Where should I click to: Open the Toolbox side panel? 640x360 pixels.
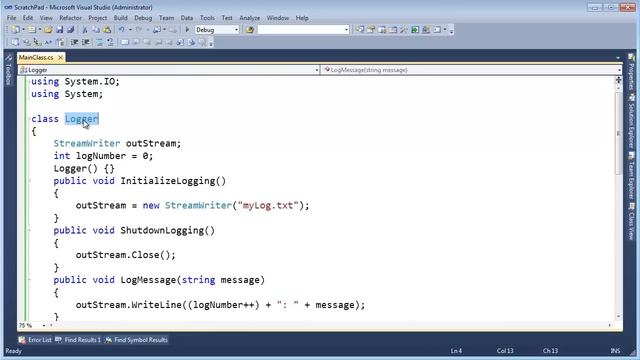click(9, 70)
